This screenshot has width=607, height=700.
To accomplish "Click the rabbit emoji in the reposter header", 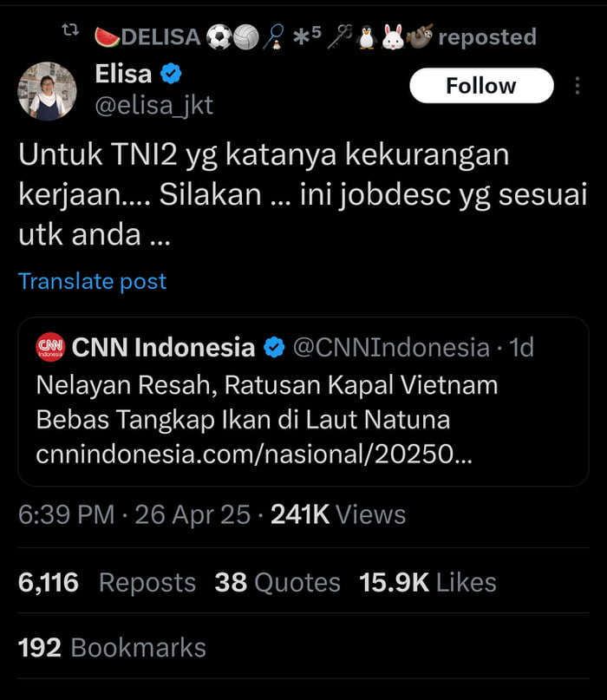I will coord(393,36).
